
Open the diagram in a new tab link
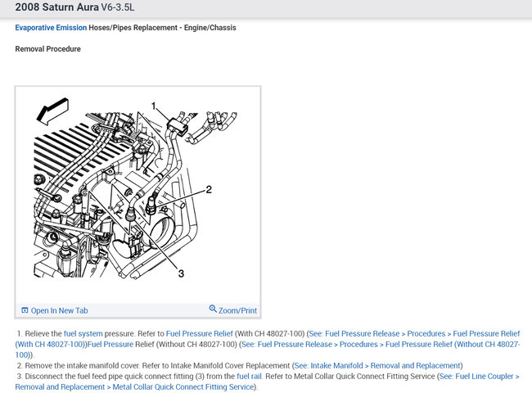(59, 310)
